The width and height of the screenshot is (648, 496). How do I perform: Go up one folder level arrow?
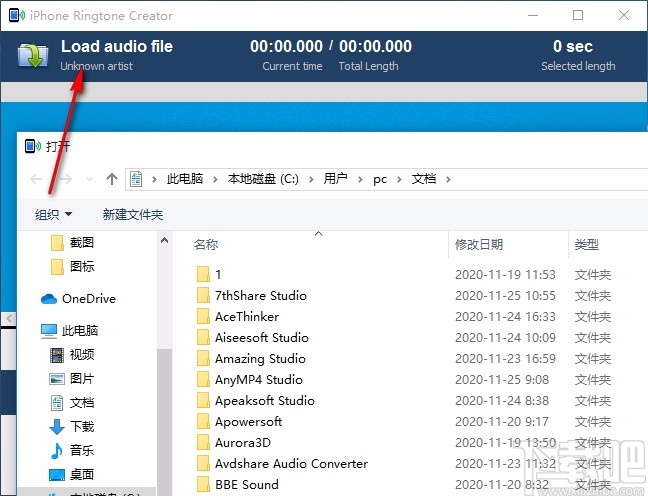tap(112, 179)
